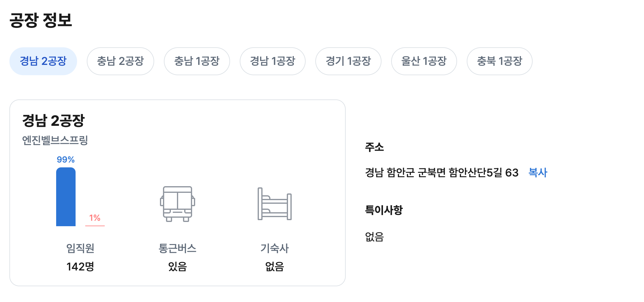This screenshot has height=302, width=644.
Task: Switch to 경기 1공장 tab
Action: 348,61
